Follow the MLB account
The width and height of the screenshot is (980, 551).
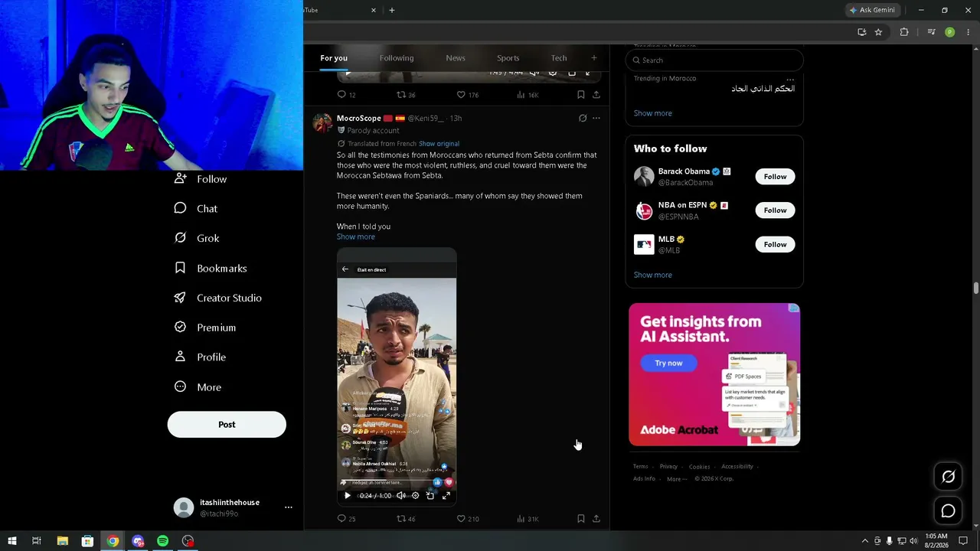click(x=775, y=245)
